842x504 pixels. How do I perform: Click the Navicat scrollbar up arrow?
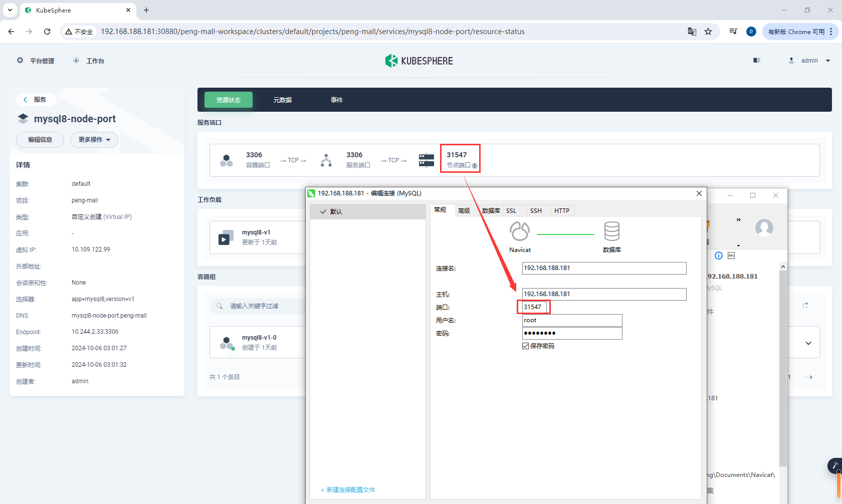[783, 267]
